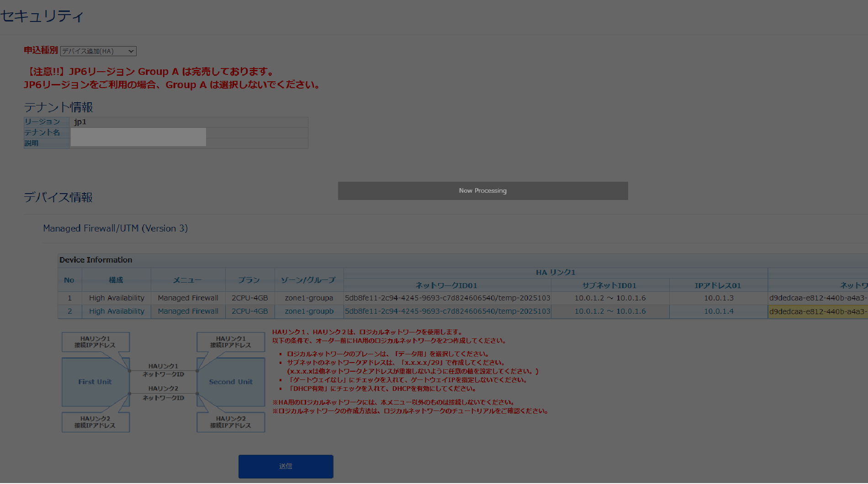
Task: Click IP address 10.0.1.3 in the table
Action: pyautogui.click(x=718, y=298)
